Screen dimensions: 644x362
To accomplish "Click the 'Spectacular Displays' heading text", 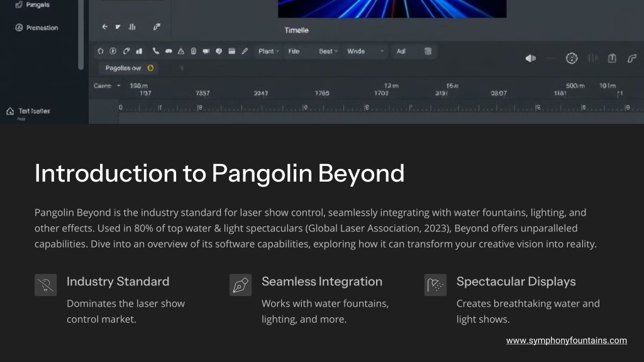I will (x=516, y=282).
